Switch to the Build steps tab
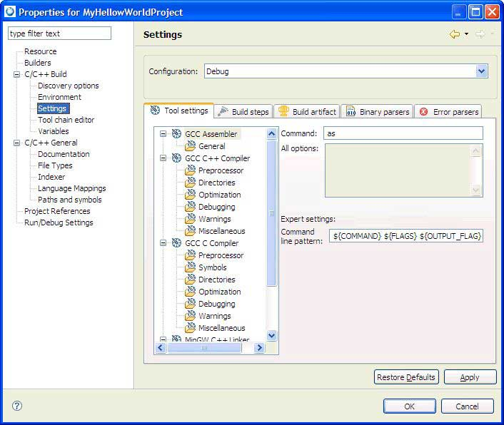 point(243,112)
